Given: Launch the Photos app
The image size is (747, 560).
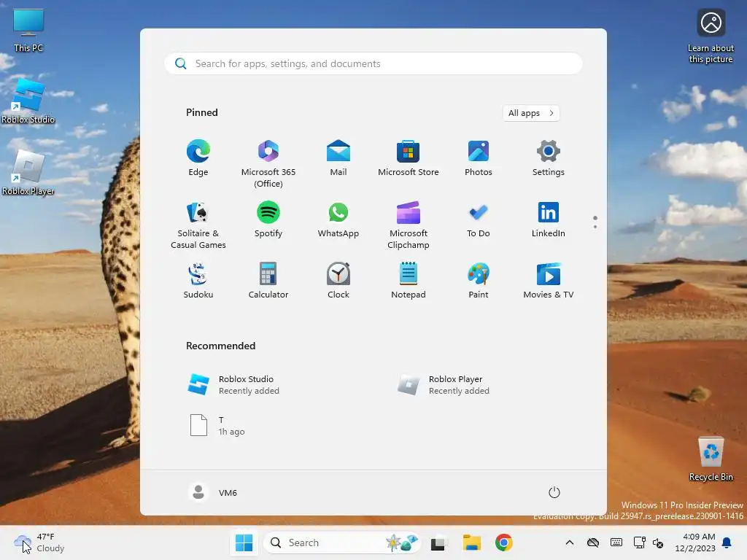Looking at the screenshot, I should coord(479,159).
